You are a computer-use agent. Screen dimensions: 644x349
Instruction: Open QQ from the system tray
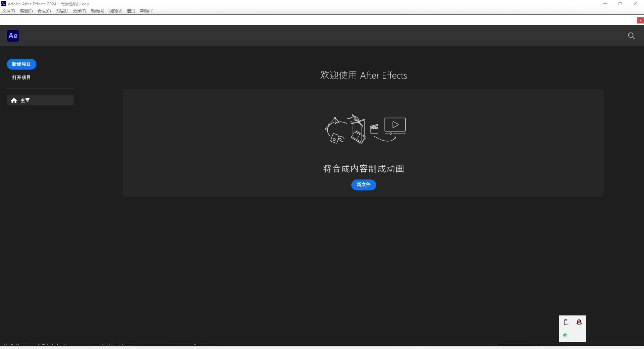[579, 322]
